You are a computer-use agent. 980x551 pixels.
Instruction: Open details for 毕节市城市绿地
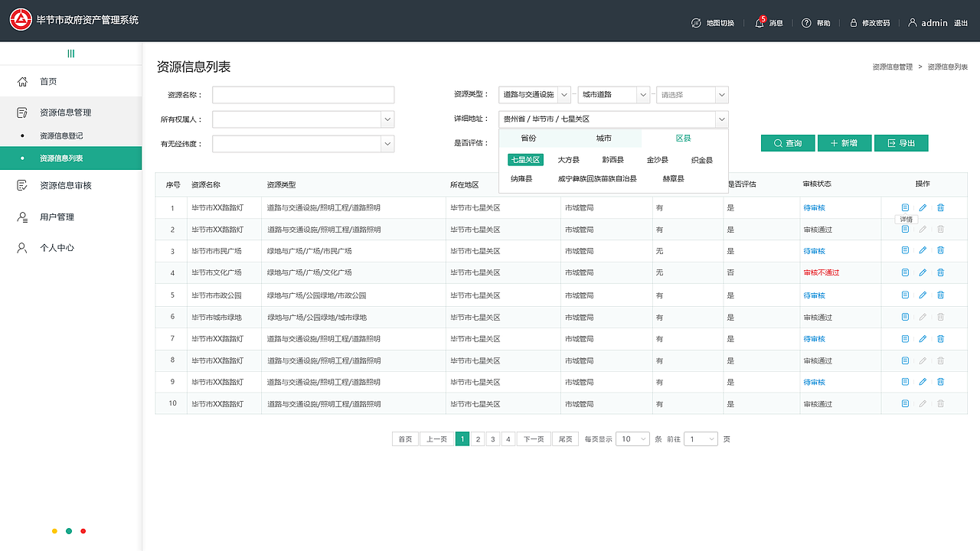coord(905,317)
